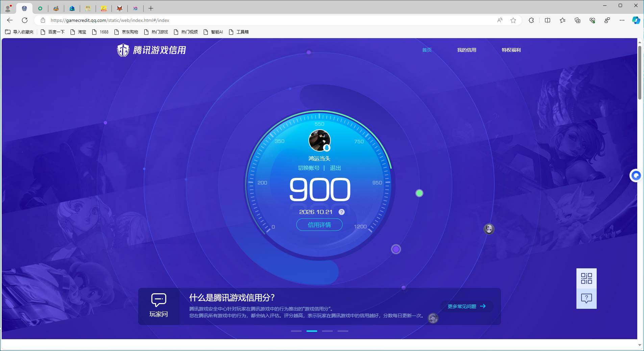The width and height of the screenshot is (644, 351).
Task: Open the favorites list icon
Action: [563, 20]
